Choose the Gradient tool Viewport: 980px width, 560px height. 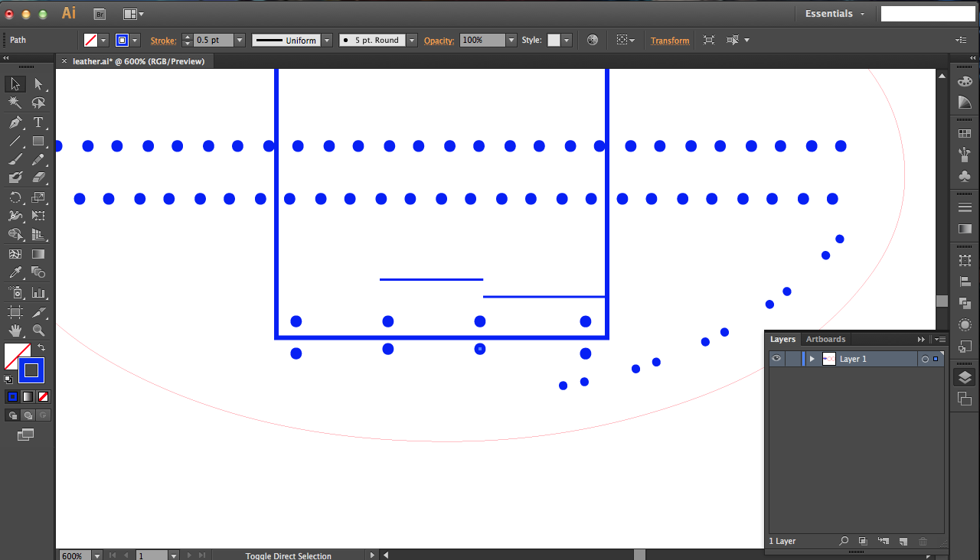point(38,254)
